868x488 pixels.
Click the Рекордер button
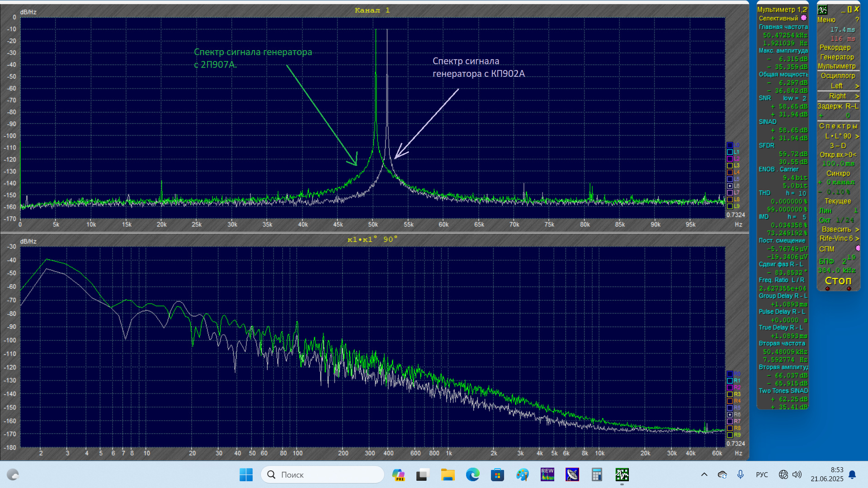(x=835, y=47)
